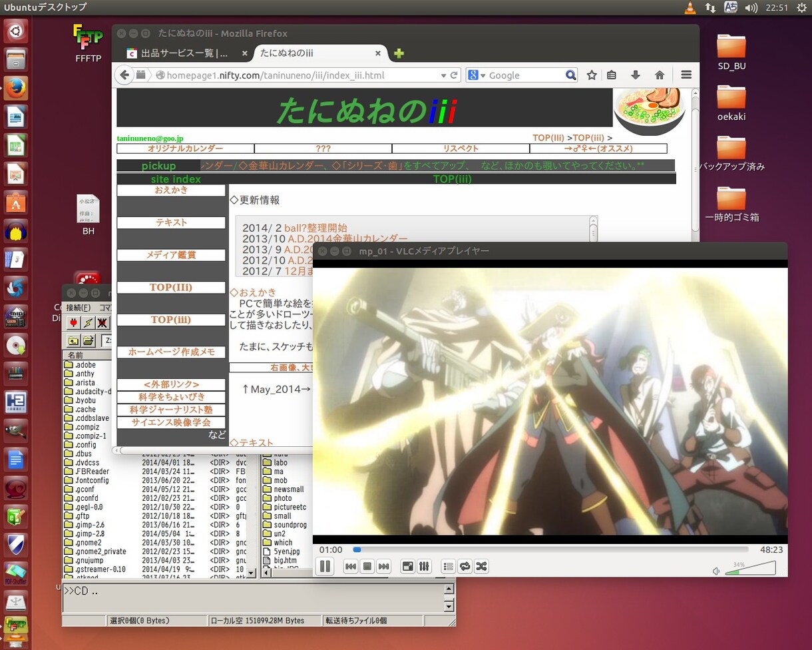
Task: Open メディア鑑賞 in site index
Action: 171,255
